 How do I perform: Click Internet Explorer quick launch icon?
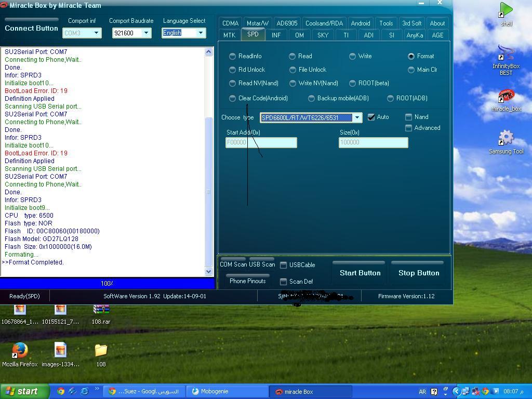(85, 391)
